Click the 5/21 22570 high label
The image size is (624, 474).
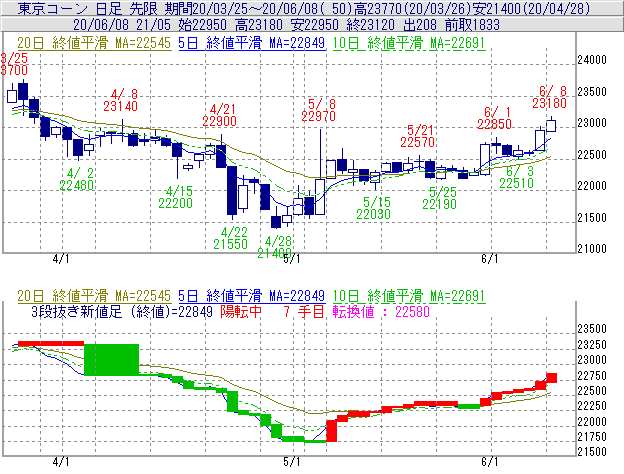pos(417,136)
